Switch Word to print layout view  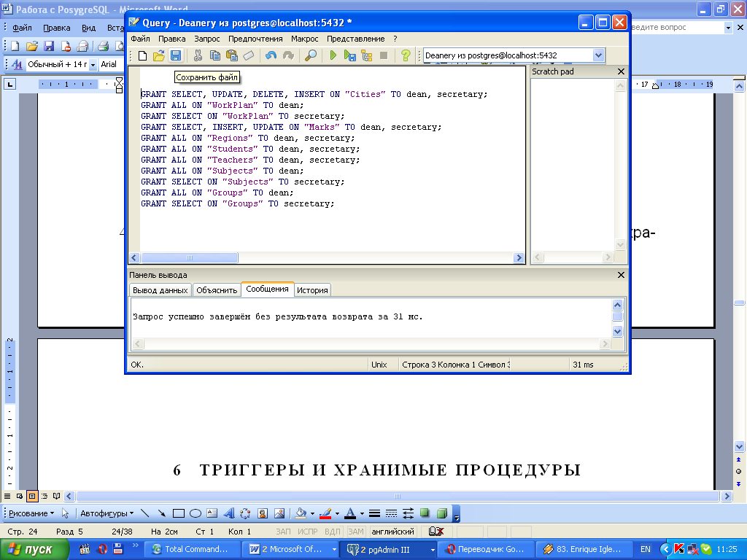click(x=32, y=496)
